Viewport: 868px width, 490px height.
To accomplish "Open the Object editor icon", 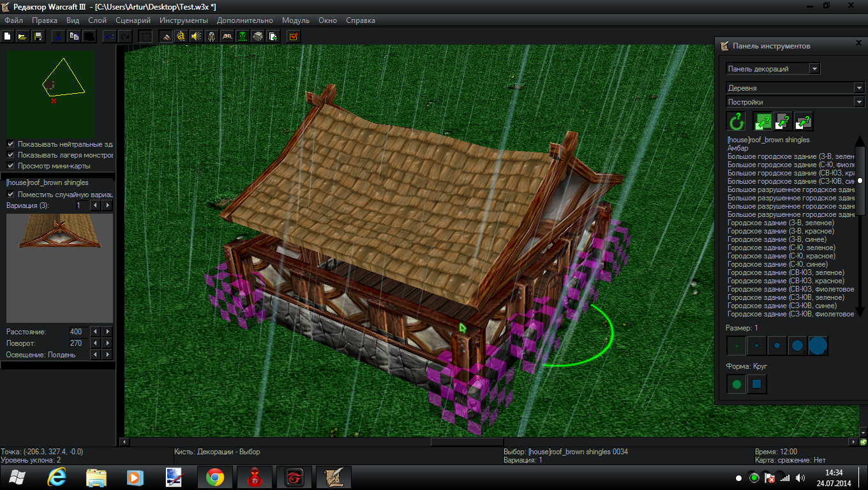I will coord(211,36).
